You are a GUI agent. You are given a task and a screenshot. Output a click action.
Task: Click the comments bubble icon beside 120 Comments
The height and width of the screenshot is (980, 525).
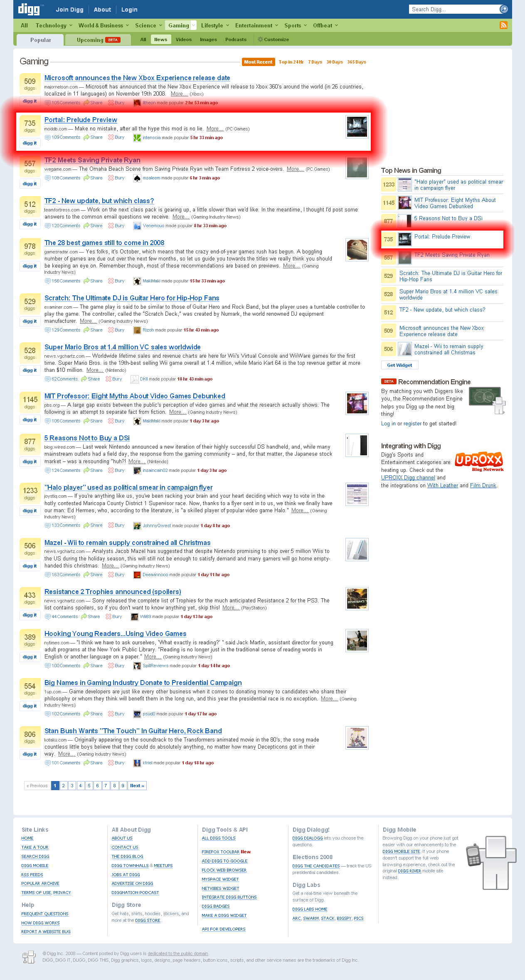pyautogui.click(x=47, y=226)
